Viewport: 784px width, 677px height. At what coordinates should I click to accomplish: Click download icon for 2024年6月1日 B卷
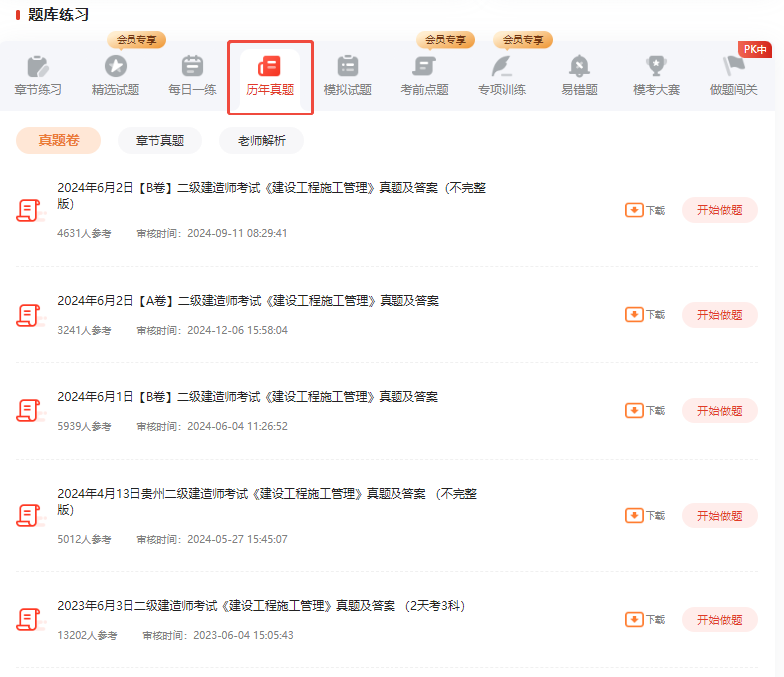click(634, 411)
